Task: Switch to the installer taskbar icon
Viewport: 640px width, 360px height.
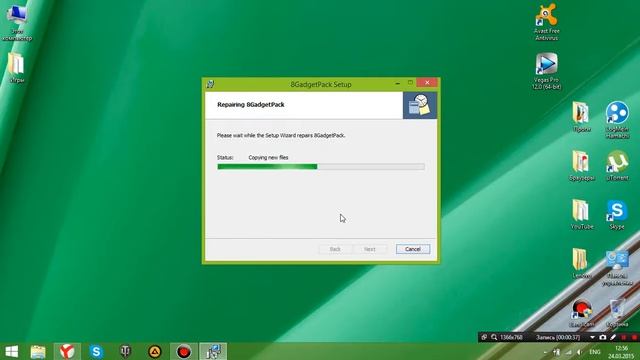Action: [x=213, y=351]
